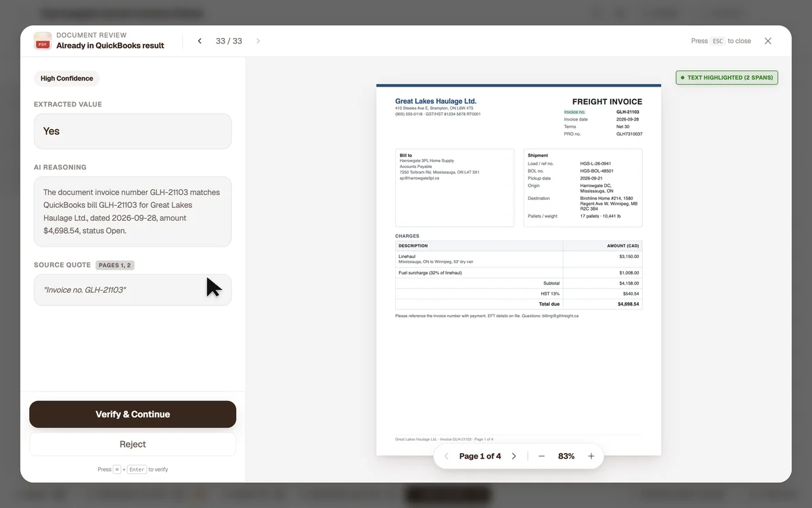812x508 pixels.
Task: Zoom in on the invoice preview
Action: pyautogui.click(x=591, y=457)
